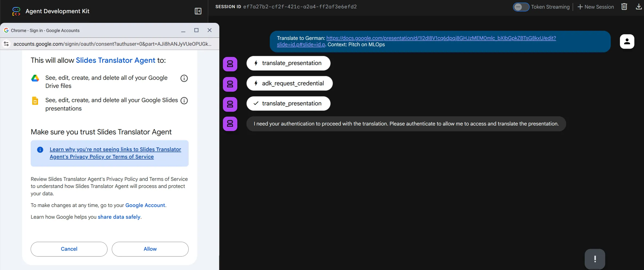Click the authentication request message text
Image resolution: width=644 pixels, height=270 pixels.
coord(406,124)
